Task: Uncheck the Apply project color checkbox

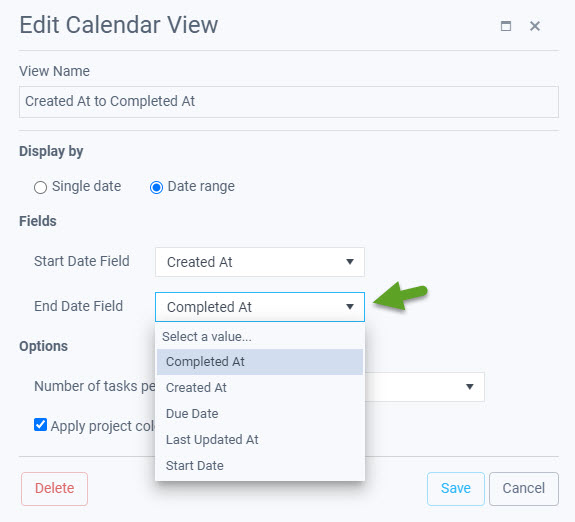Action: point(40,425)
